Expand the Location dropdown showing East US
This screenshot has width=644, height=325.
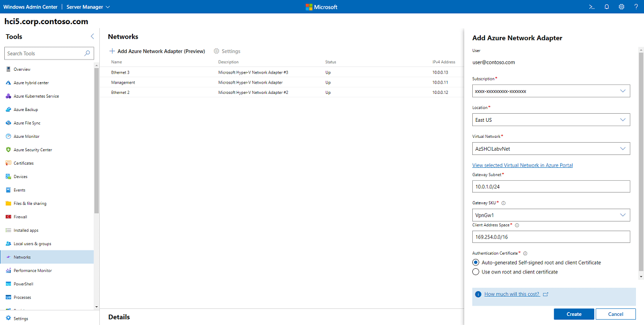[x=623, y=120]
